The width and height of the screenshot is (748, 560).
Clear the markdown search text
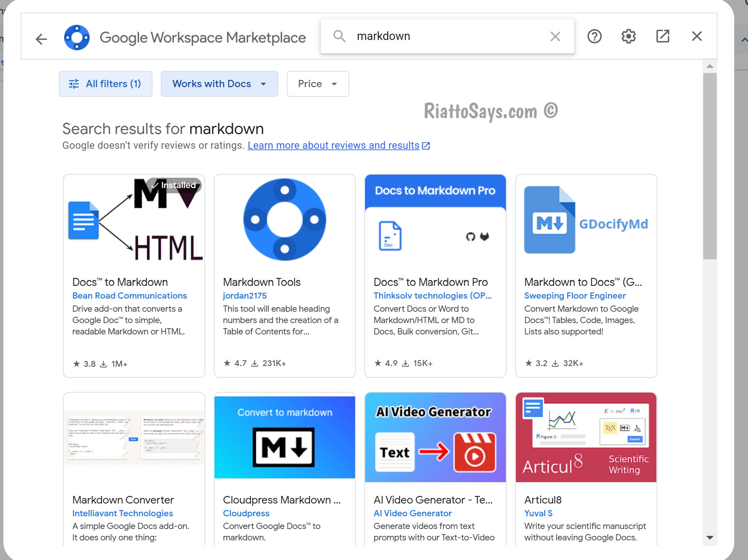click(555, 37)
